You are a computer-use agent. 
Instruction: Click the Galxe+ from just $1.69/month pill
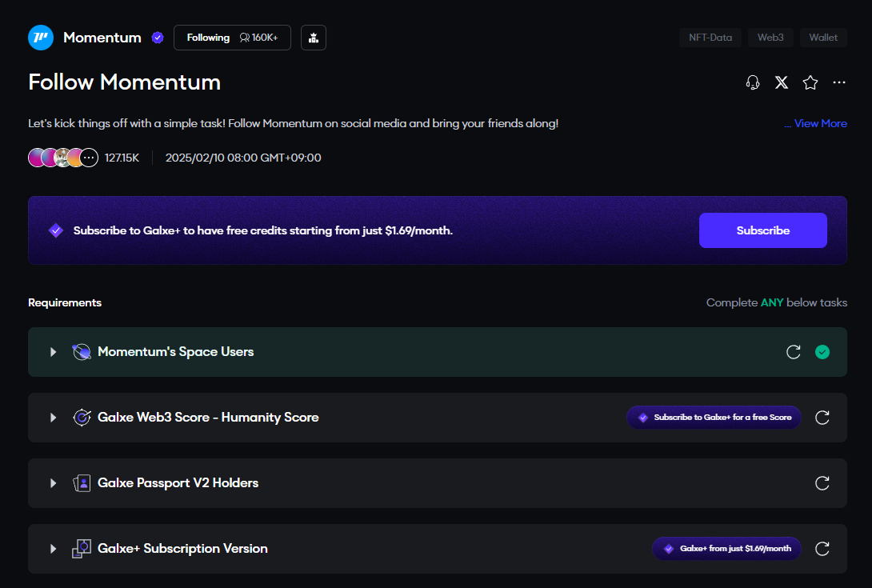pyautogui.click(x=726, y=549)
